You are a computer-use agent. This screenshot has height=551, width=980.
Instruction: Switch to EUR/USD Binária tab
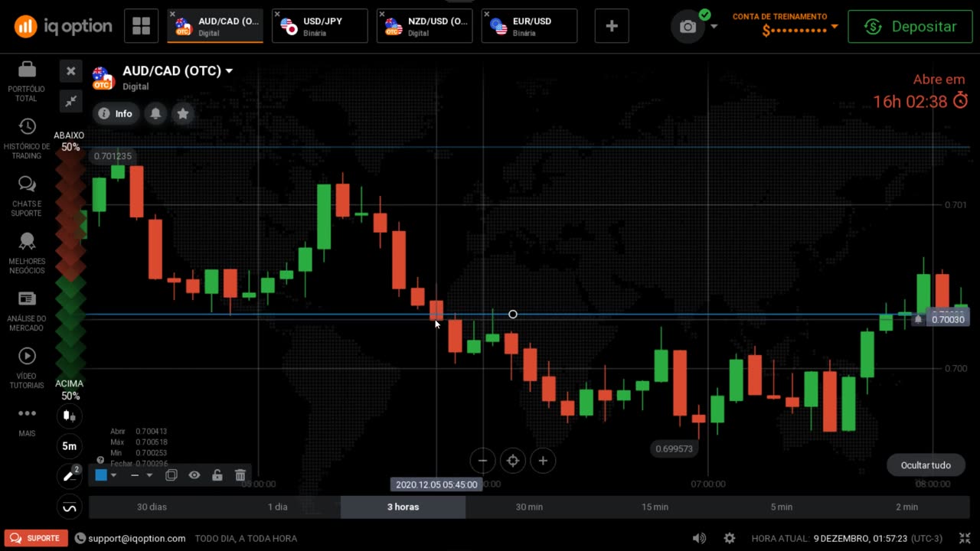[x=529, y=26]
